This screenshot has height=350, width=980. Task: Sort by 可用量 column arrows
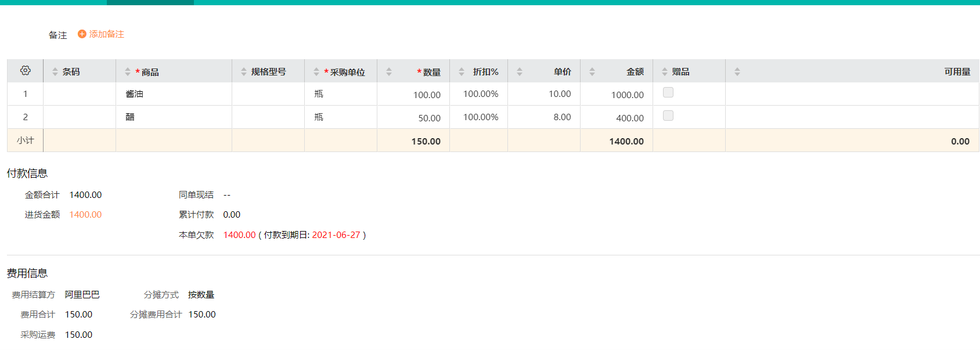tap(737, 72)
